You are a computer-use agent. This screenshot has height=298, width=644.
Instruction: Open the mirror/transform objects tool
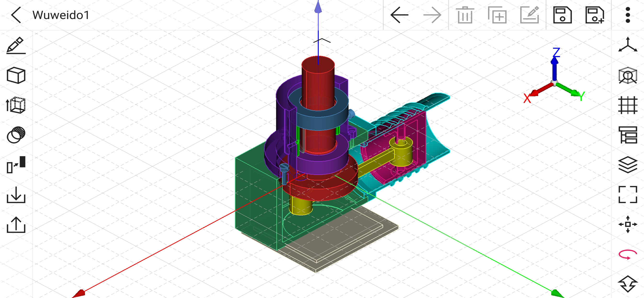click(x=16, y=165)
